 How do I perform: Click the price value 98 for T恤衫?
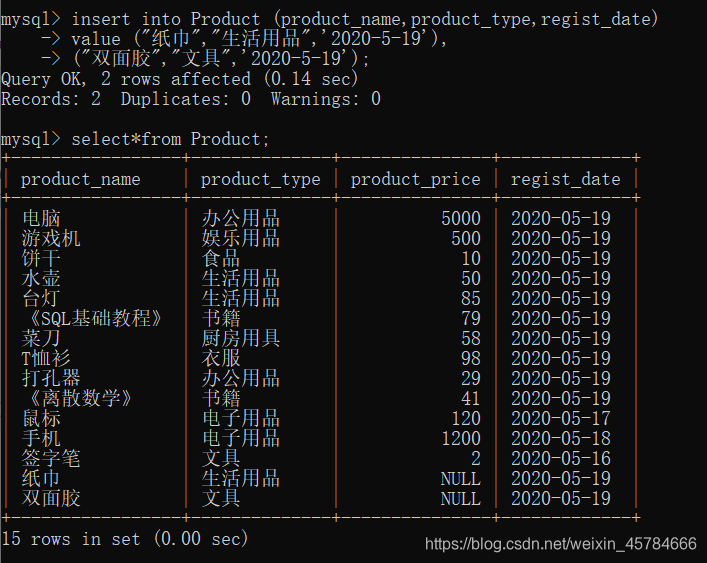(x=471, y=358)
